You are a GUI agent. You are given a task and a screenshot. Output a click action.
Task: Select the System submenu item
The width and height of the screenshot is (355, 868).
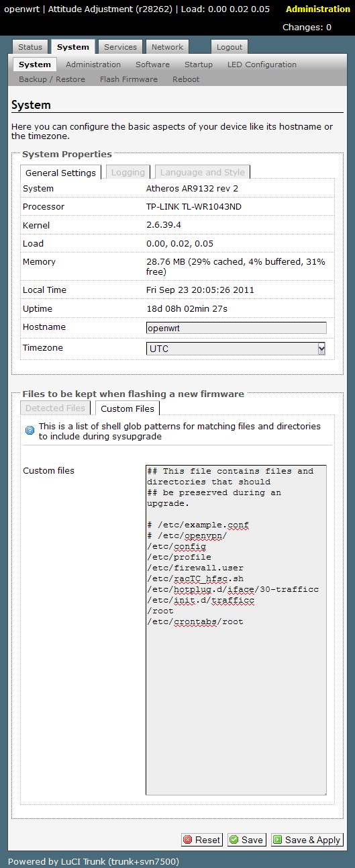tap(35, 64)
